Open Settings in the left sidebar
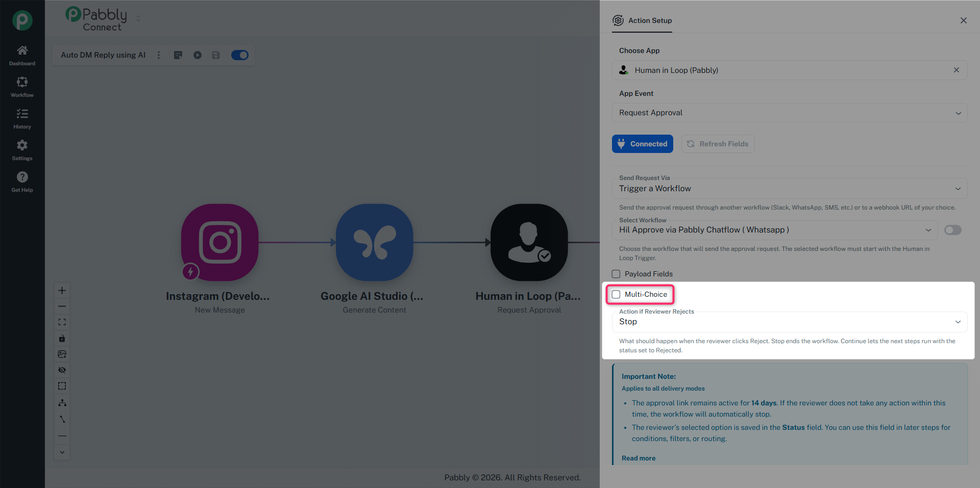 pyautogui.click(x=22, y=150)
